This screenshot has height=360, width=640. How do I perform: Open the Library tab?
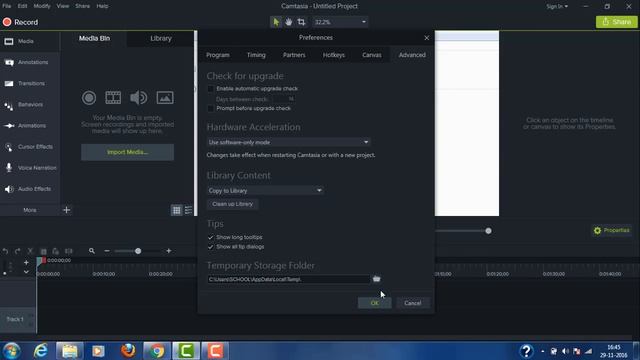(161, 38)
